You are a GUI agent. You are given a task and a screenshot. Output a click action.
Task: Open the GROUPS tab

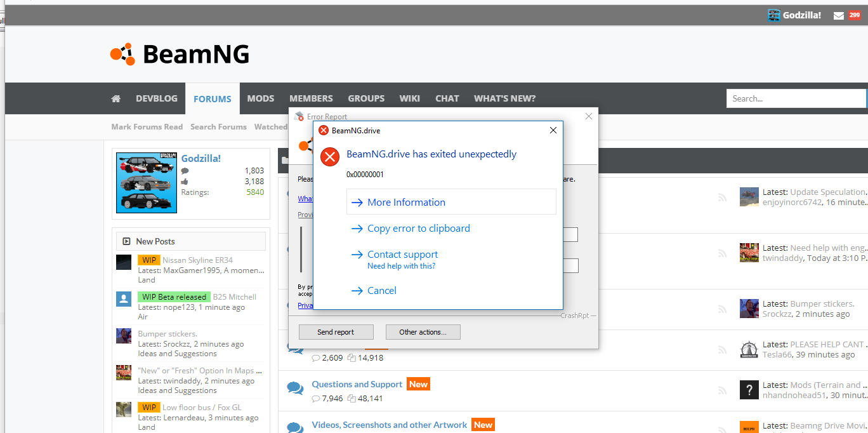click(x=366, y=98)
